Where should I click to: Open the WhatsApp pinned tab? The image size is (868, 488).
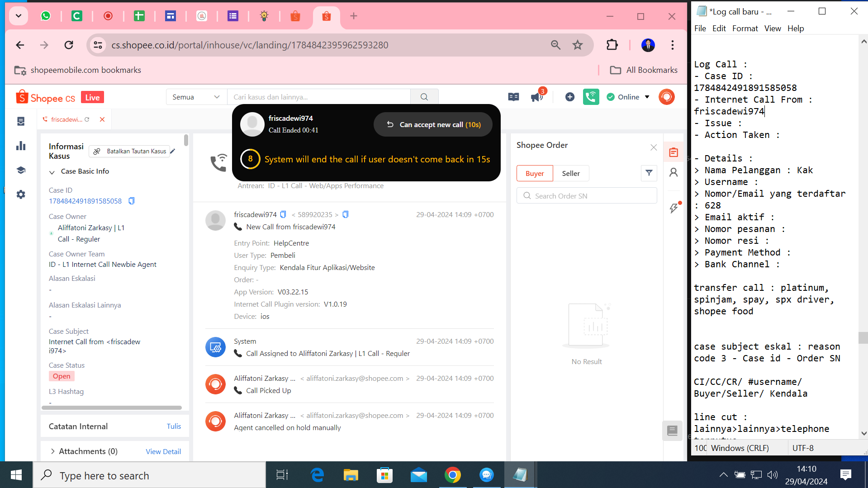click(x=46, y=16)
